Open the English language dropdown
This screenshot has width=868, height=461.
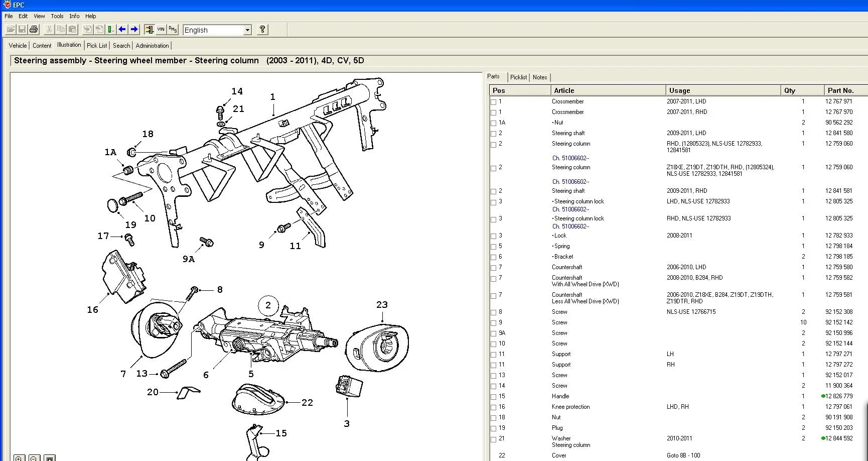247,30
